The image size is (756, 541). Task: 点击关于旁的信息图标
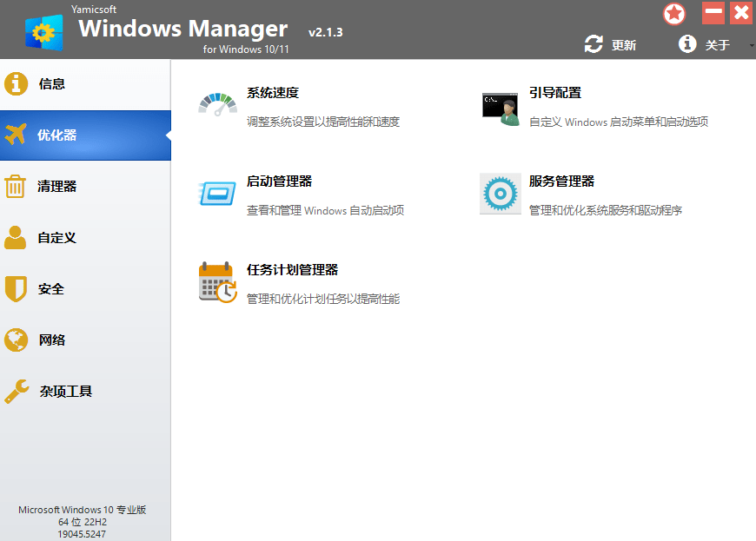tap(687, 44)
